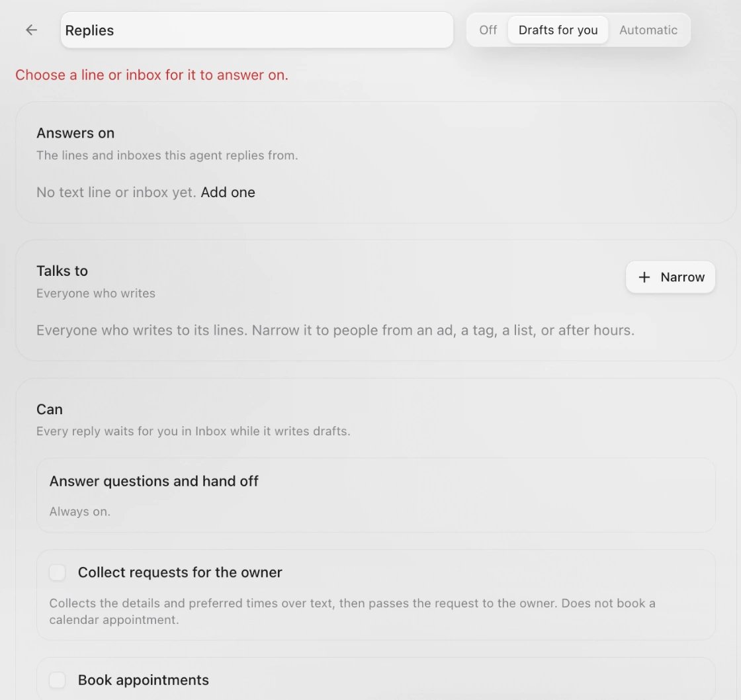741x700 pixels.
Task: Click 'The lines and inboxes this agent replies from.'
Action: click(x=167, y=155)
